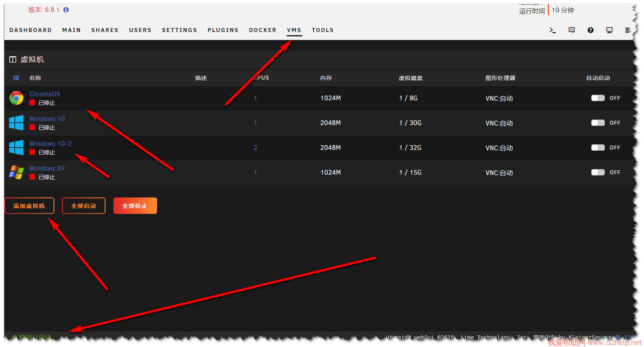Click the info monitor icon in the top bar
The height and width of the screenshot is (347, 644).
click(x=609, y=30)
